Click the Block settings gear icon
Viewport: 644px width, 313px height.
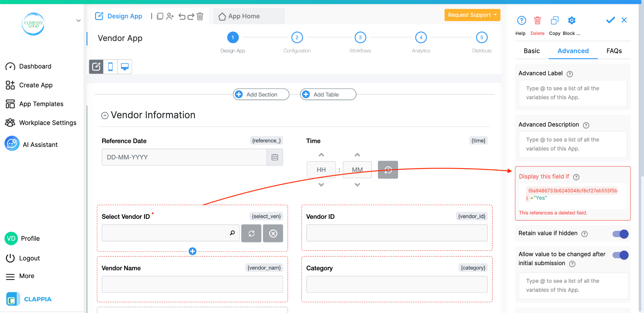point(572,20)
